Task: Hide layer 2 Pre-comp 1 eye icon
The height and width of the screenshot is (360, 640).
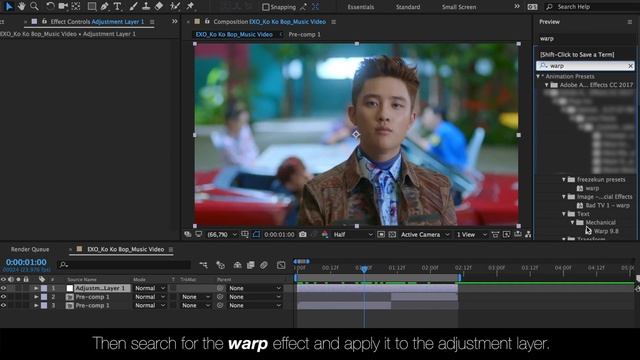Action: point(3,297)
